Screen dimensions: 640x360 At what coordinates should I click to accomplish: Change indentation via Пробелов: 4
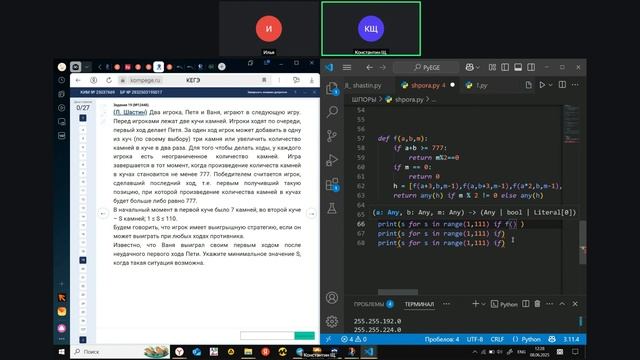tap(442, 339)
